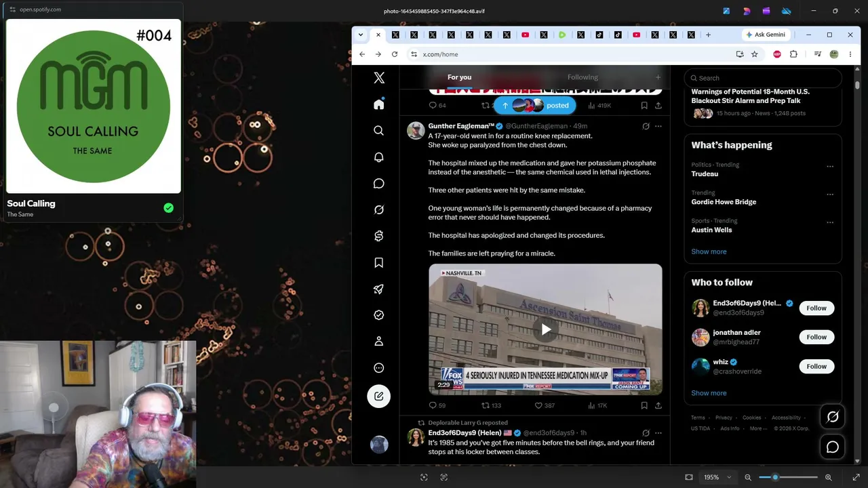868x488 pixels.
Task: Open the rocket icon in X sidebar
Action: pos(379,289)
